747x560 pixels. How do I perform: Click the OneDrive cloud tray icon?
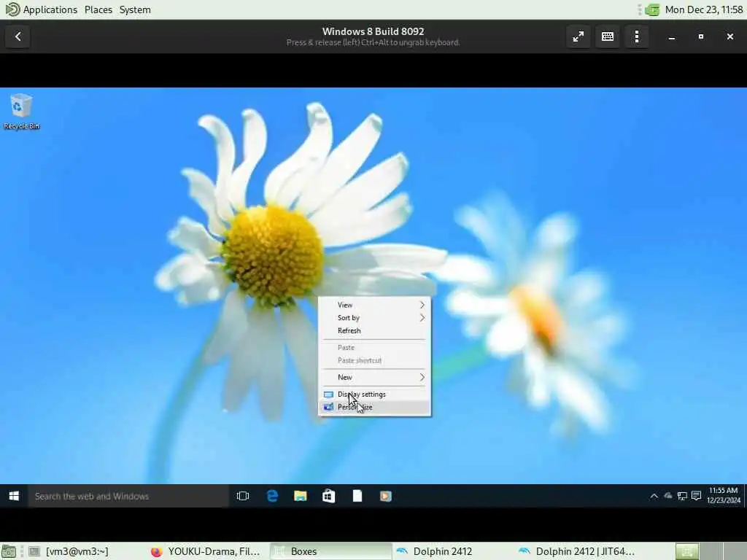668,496
